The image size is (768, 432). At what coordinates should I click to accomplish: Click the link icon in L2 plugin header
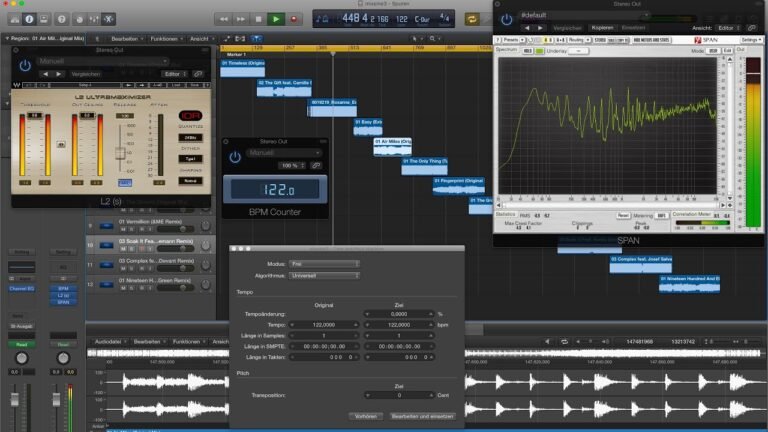198,74
